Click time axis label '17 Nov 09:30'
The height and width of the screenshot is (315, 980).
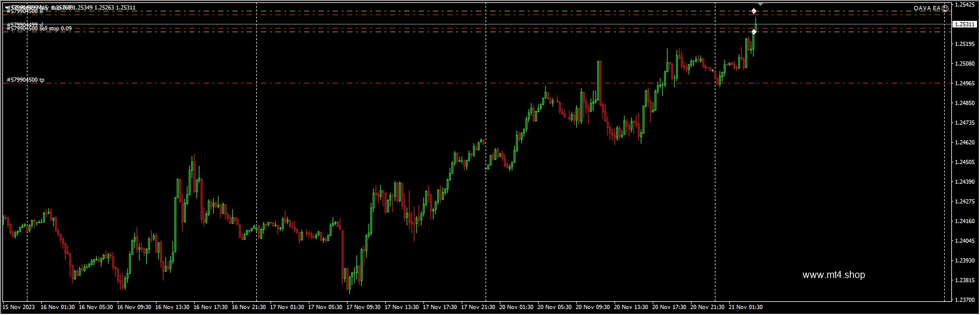(364, 308)
